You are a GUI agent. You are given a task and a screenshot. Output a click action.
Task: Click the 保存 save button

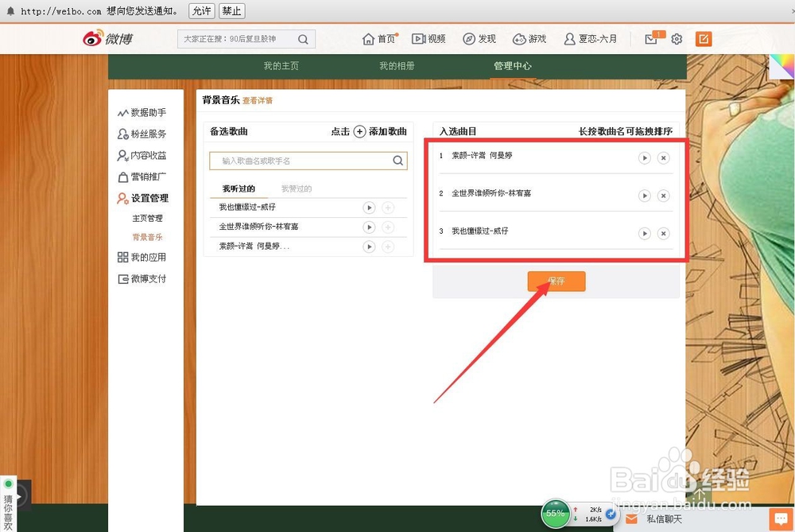[556, 281]
